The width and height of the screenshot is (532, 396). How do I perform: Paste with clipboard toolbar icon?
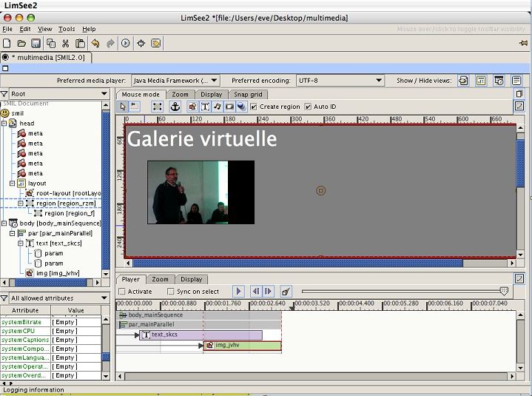[x=81, y=43]
